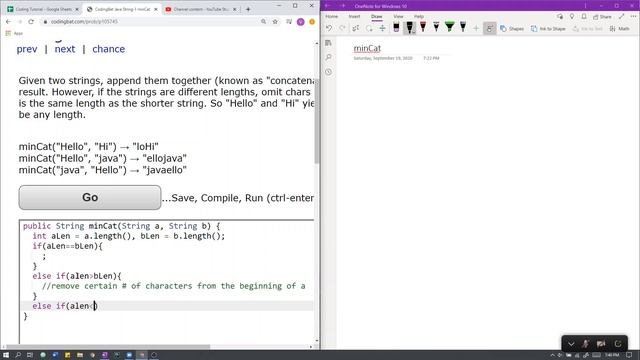Switch to Coding Tutorial Google Sheets tab
This screenshot has height=360, width=640.
click(x=43, y=9)
